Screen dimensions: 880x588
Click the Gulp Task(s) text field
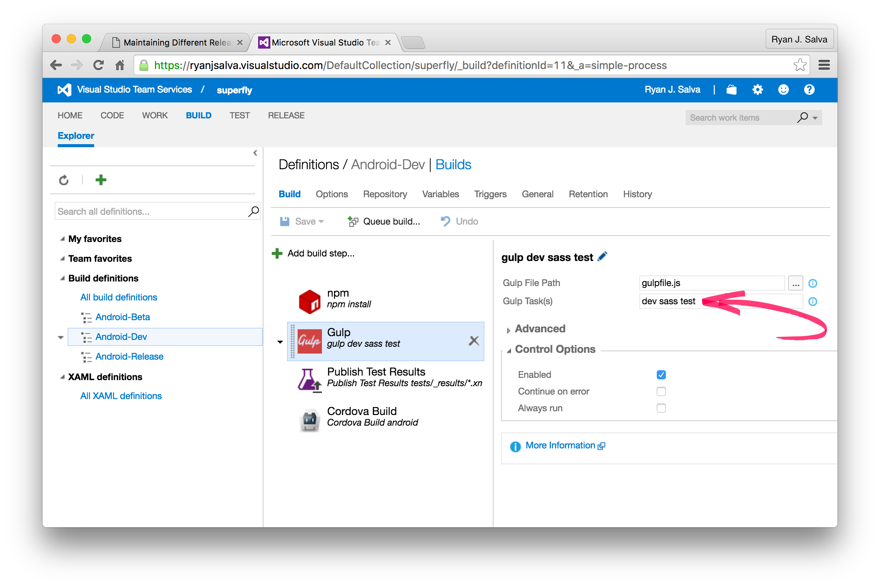[x=721, y=301]
